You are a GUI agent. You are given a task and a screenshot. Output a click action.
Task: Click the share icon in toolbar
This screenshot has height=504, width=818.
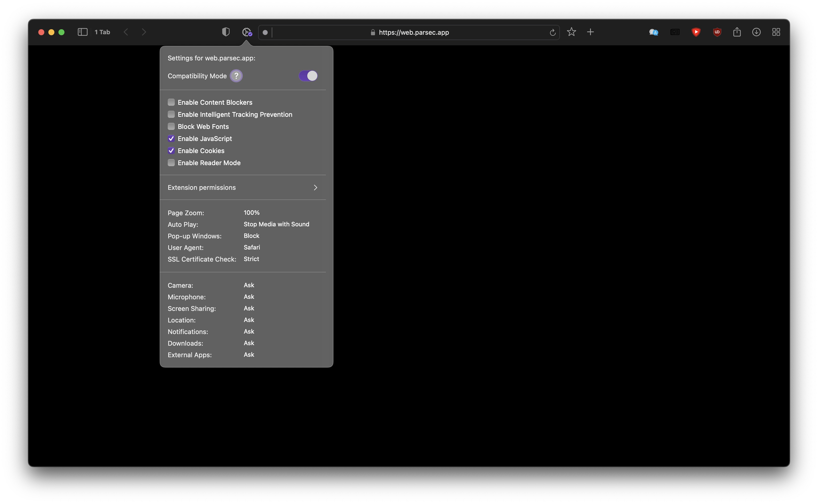pos(737,32)
